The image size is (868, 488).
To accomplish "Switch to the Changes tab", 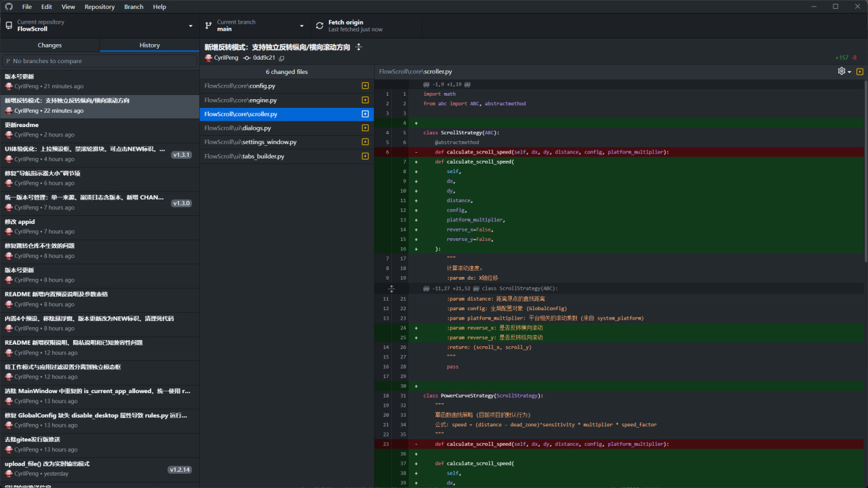I will pos(50,45).
